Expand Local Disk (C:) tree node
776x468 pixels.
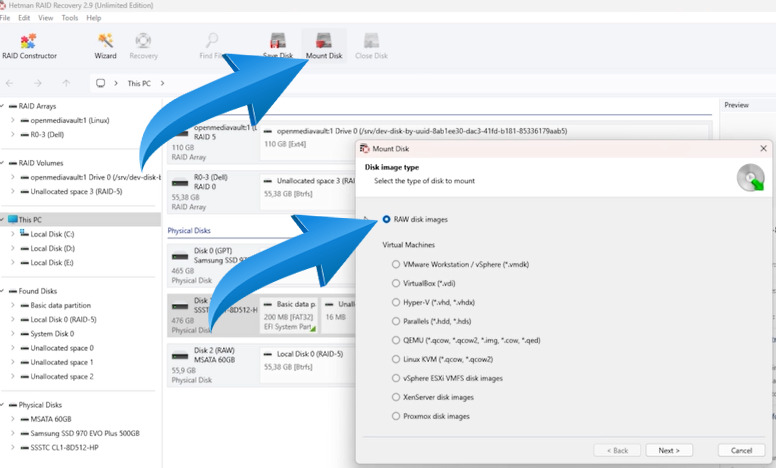pos(12,234)
